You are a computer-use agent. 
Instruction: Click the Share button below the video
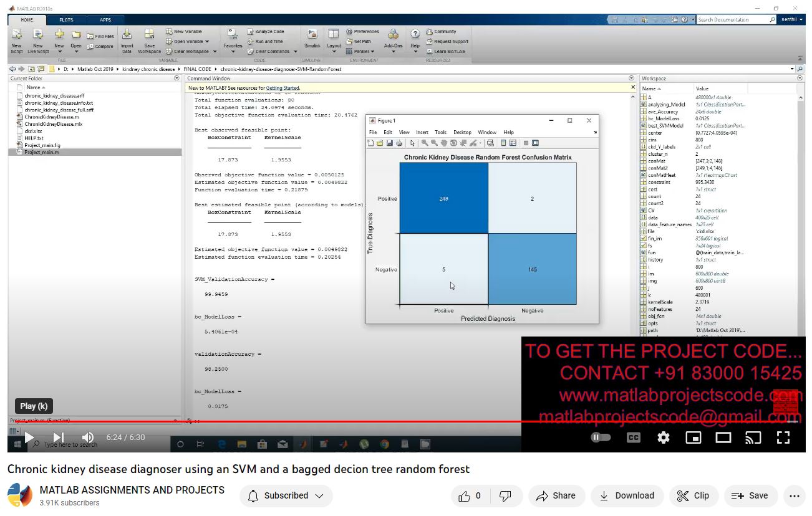(556, 495)
